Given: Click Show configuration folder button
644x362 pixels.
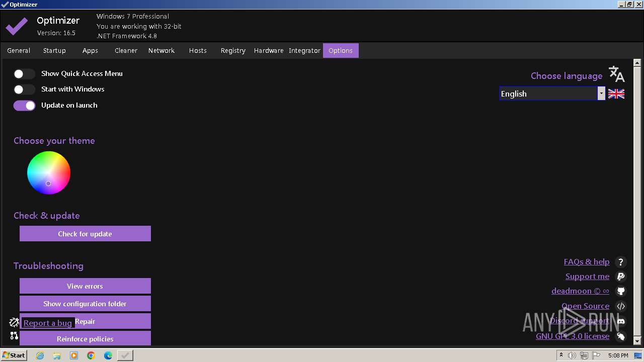Looking at the screenshot, I should click(x=85, y=304).
